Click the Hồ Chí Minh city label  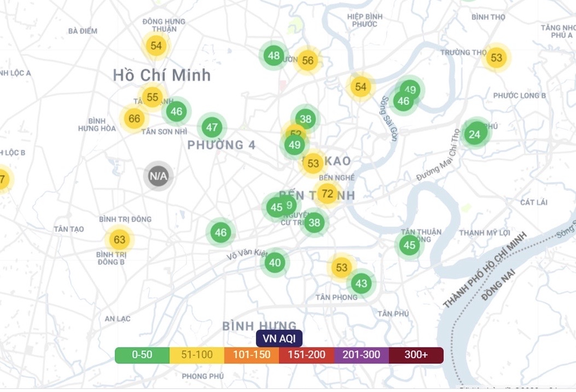[x=162, y=75]
